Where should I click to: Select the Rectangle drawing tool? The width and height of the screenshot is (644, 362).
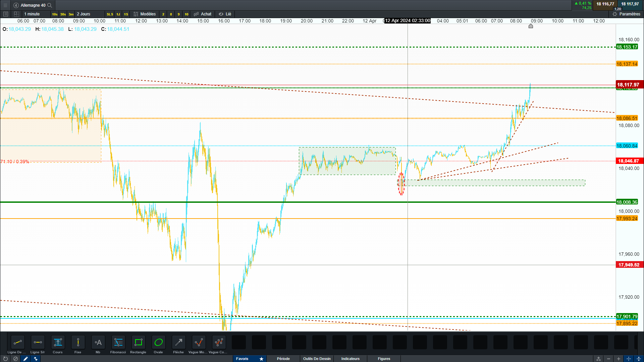(x=138, y=343)
